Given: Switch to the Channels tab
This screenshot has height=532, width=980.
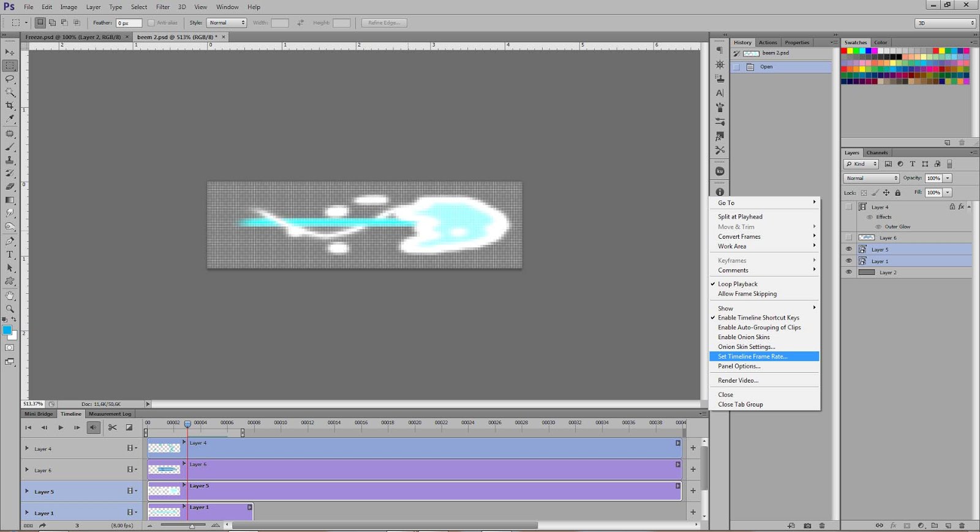Looking at the screenshot, I should 876,152.
